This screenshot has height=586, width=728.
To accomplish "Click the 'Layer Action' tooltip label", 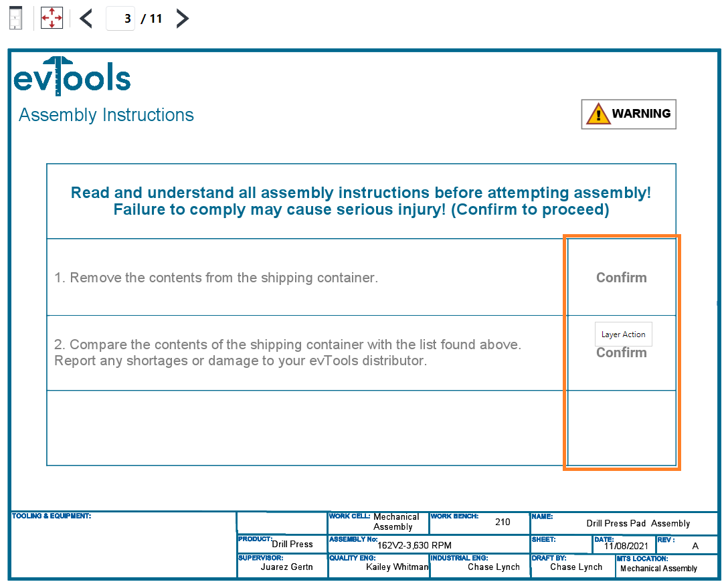I will point(623,334).
